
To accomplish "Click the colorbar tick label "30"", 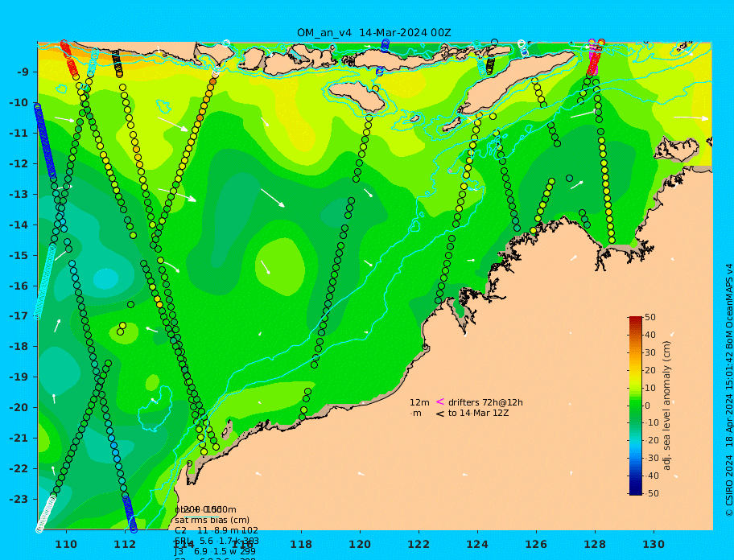I will [650, 352].
